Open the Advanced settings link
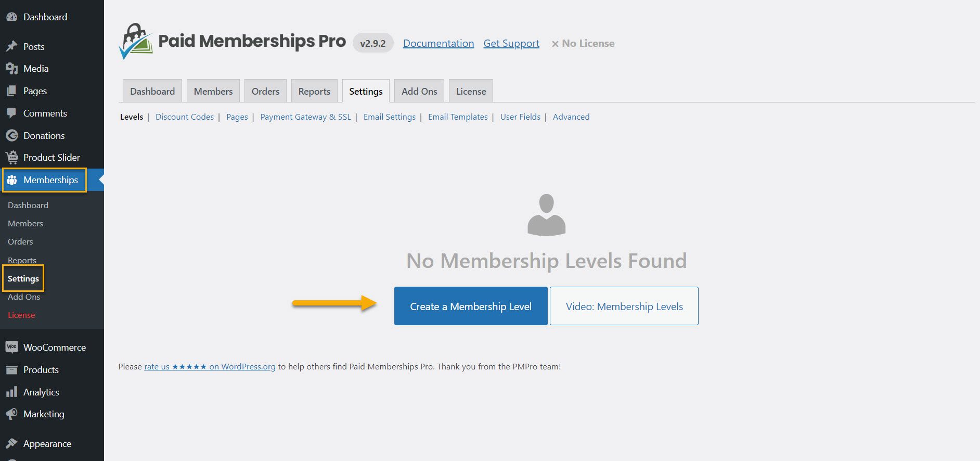Image resolution: width=980 pixels, height=461 pixels. 571,117
